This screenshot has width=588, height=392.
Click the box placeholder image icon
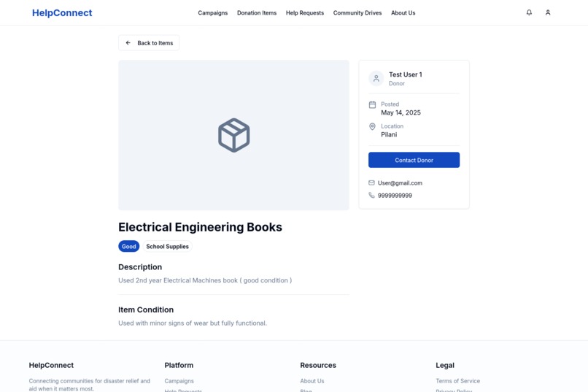pos(234,135)
